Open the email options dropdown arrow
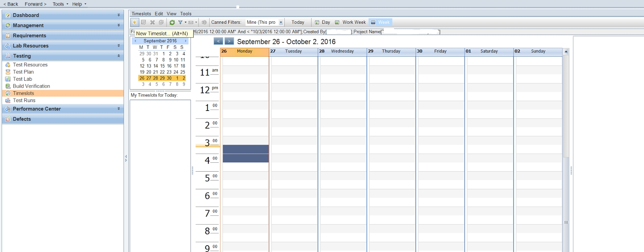This screenshot has height=252, width=644. (x=196, y=23)
